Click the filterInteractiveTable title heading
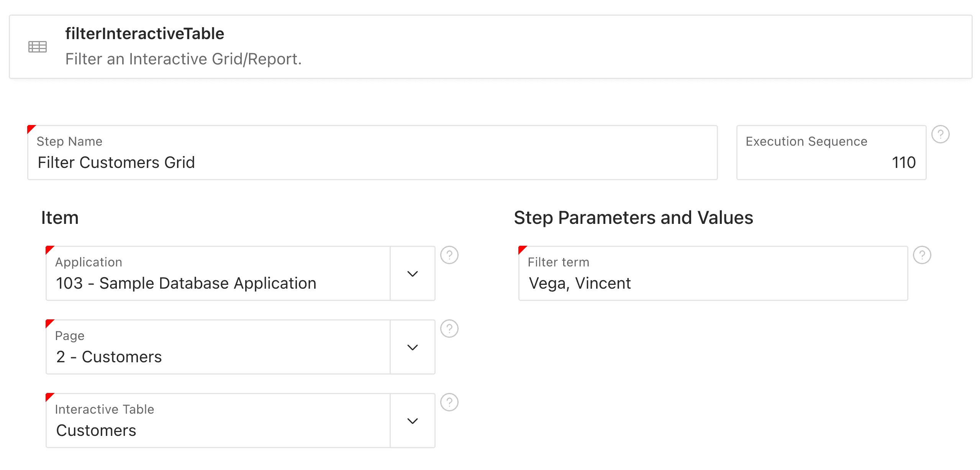 [x=144, y=34]
